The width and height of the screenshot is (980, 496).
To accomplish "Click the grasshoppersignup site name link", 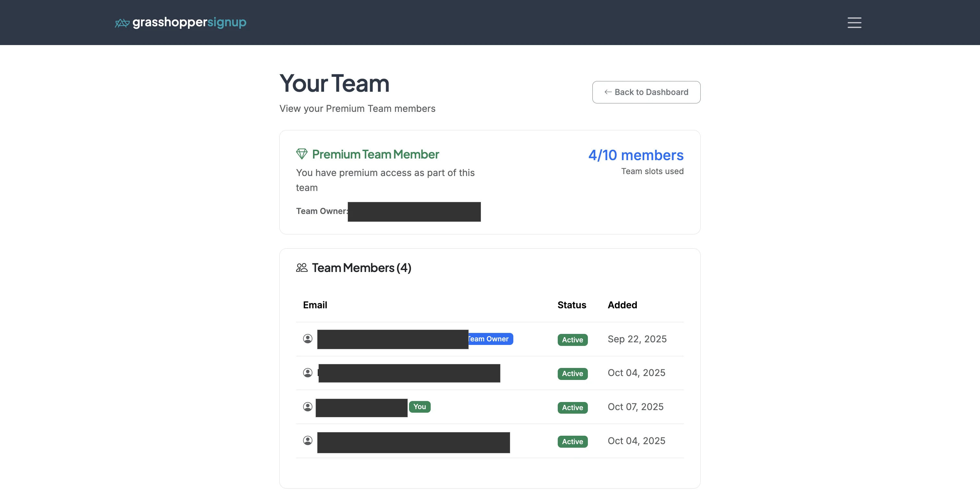I will [x=189, y=22].
